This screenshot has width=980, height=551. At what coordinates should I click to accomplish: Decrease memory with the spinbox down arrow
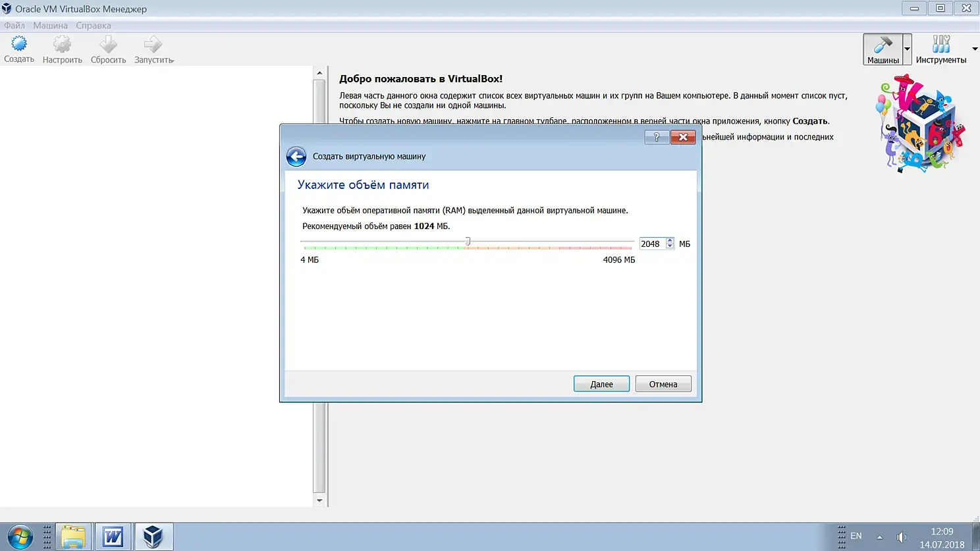click(670, 247)
